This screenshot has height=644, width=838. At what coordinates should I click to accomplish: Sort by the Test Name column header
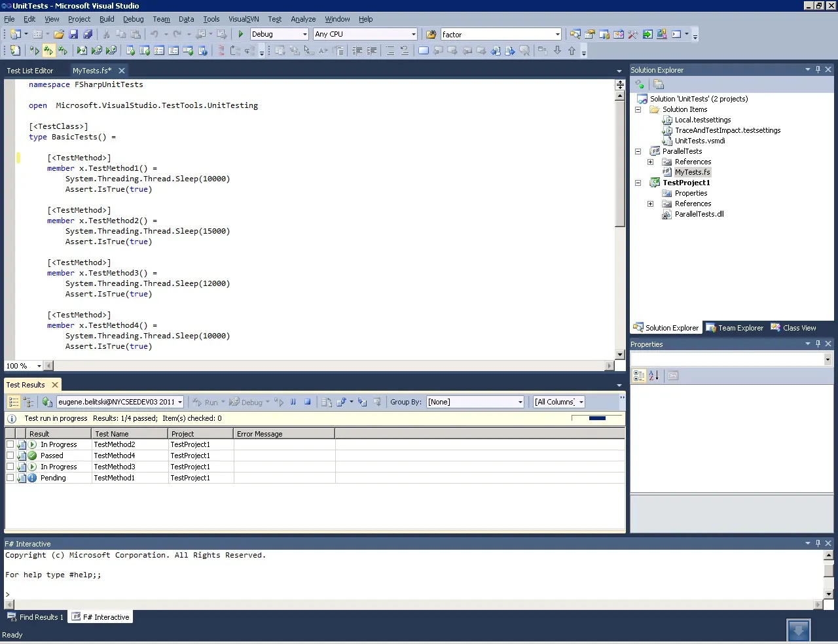(130, 434)
